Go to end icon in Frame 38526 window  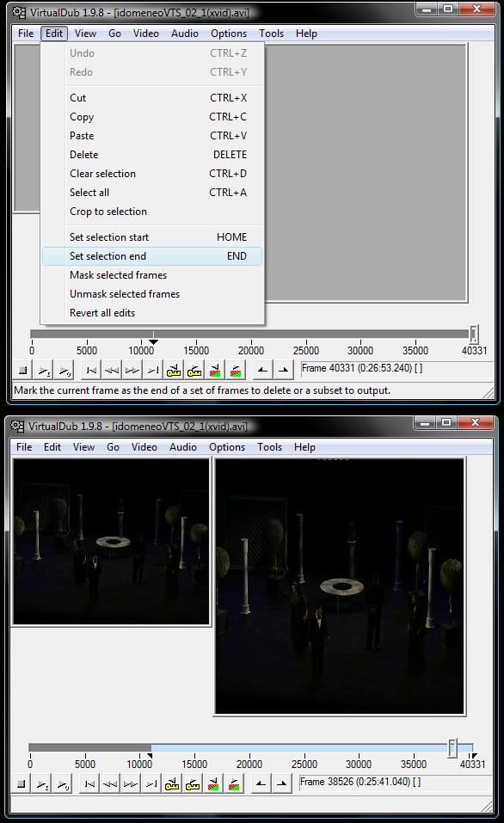pos(151,784)
